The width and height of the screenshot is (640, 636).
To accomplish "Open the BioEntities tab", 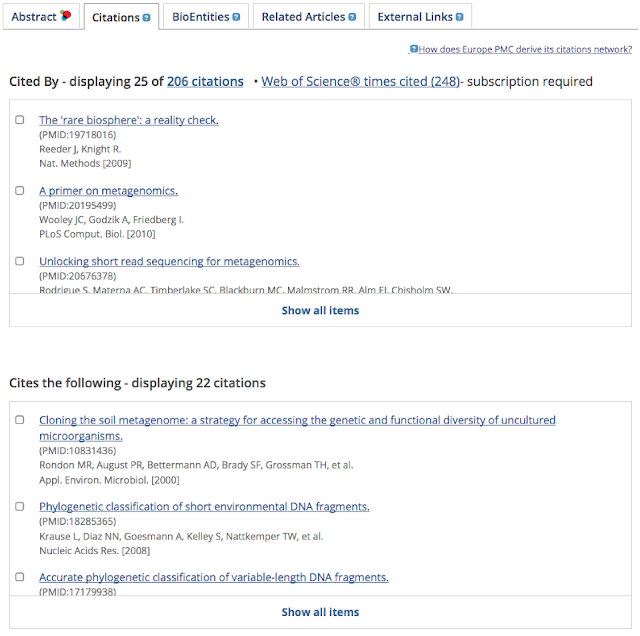I will coord(200,17).
